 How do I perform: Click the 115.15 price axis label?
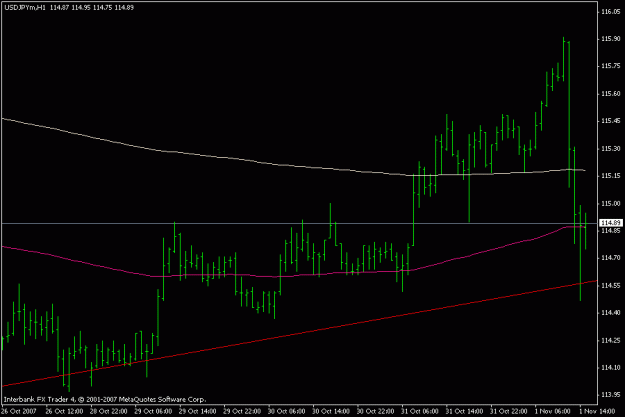click(x=610, y=176)
